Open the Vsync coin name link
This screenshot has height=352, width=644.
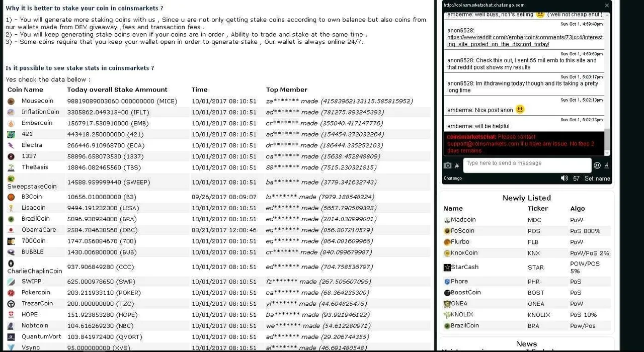pyautogui.click(x=31, y=347)
